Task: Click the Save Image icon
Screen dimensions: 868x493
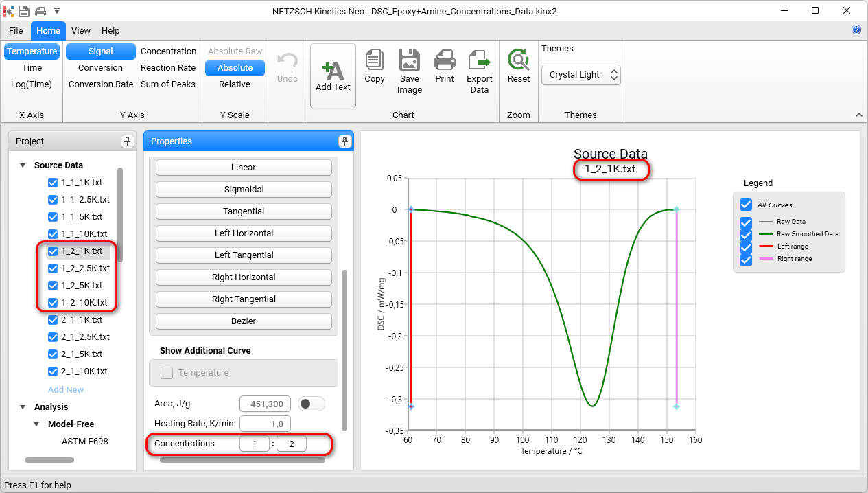Action: (x=410, y=60)
